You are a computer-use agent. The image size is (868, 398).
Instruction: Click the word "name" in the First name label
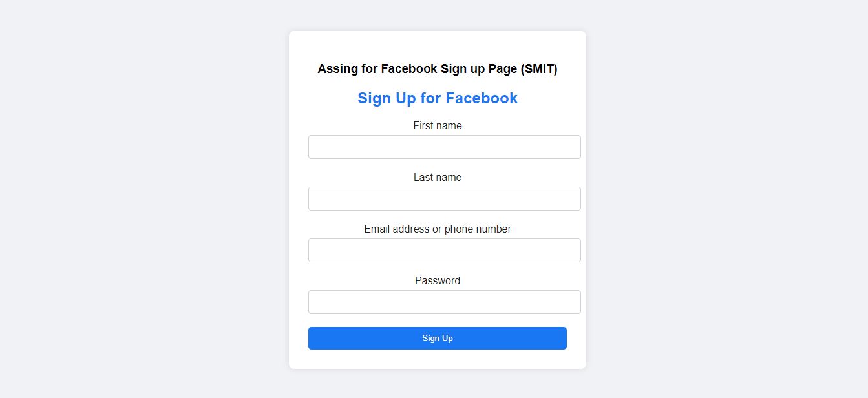(449, 125)
